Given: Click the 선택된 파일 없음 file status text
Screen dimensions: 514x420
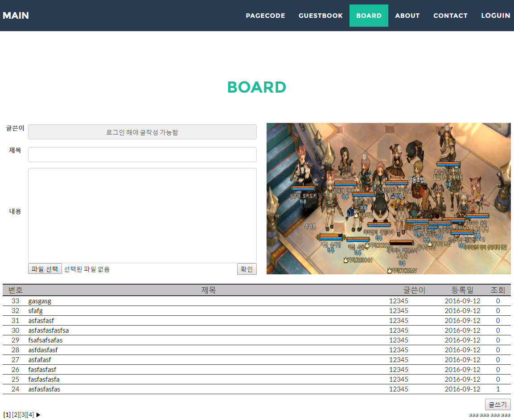Looking at the screenshot, I should click(x=87, y=269).
